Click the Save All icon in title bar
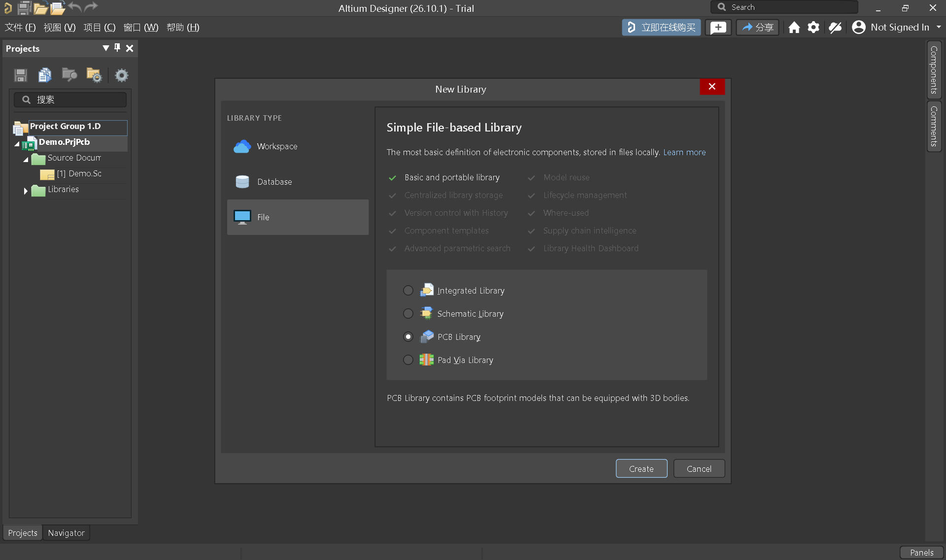Viewport: 946px width, 560px height. pyautogui.click(x=24, y=7)
